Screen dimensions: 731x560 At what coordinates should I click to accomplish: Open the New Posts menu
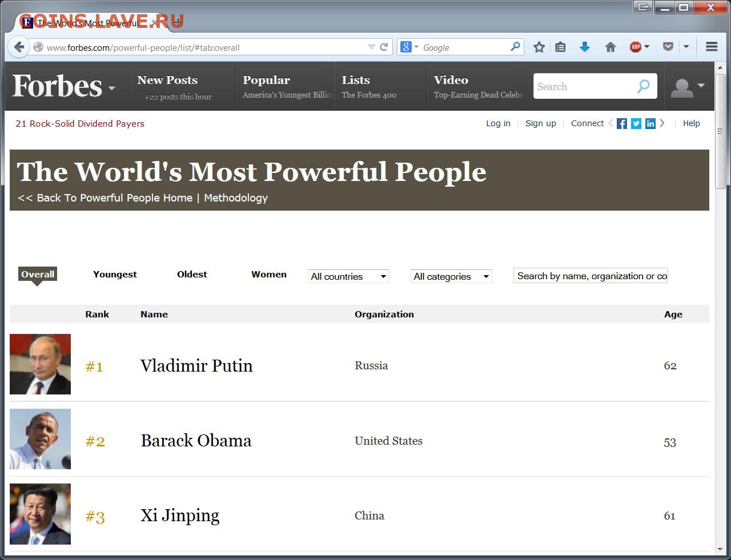coord(167,80)
